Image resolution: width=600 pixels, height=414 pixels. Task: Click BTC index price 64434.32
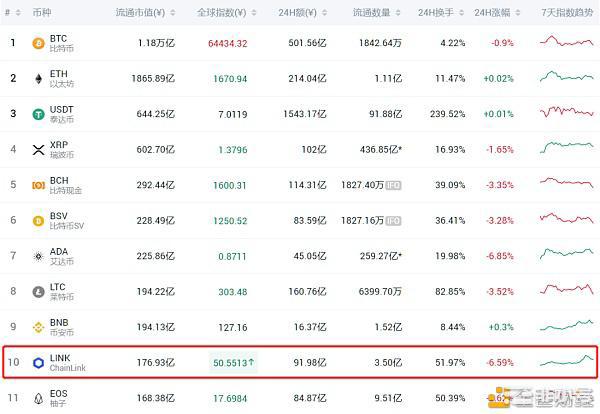pyautogui.click(x=228, y=44)
